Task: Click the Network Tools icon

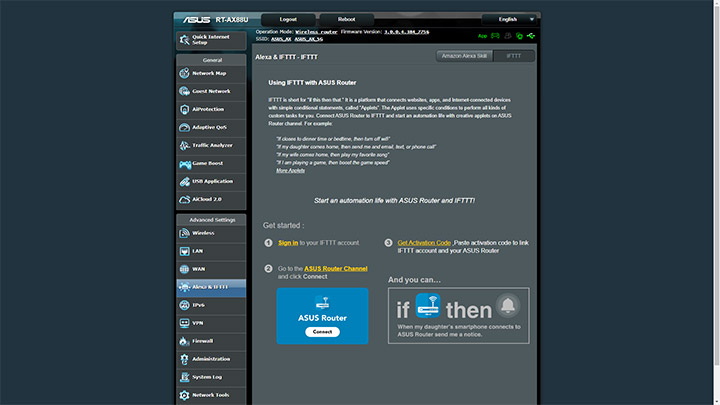Action: (185, 395)
